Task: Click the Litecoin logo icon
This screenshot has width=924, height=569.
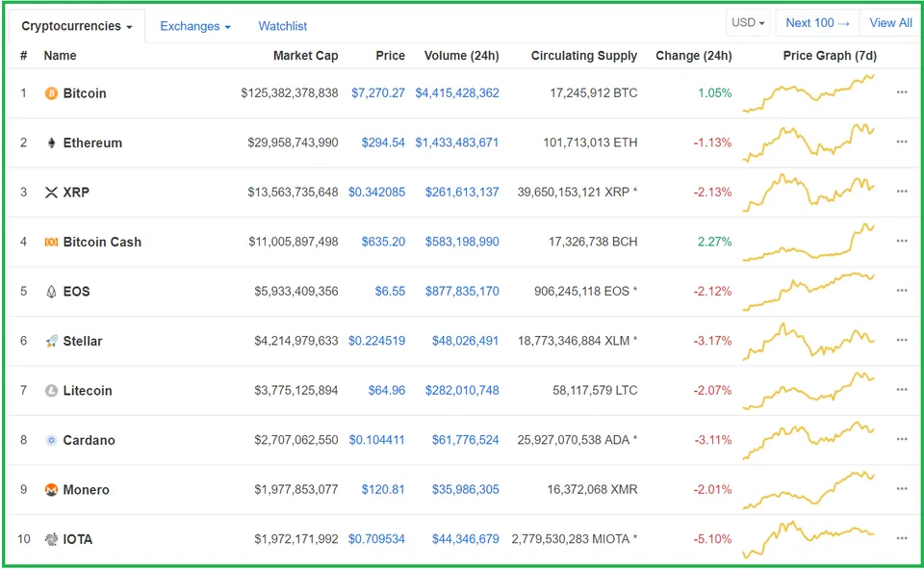Action: pyautogui.click(x=51, y=390)
